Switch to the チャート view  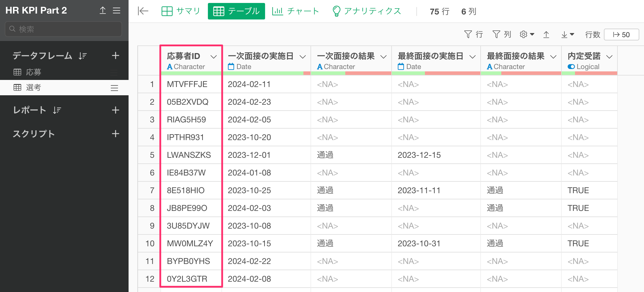pyautogui.click(x=295, y=11)
